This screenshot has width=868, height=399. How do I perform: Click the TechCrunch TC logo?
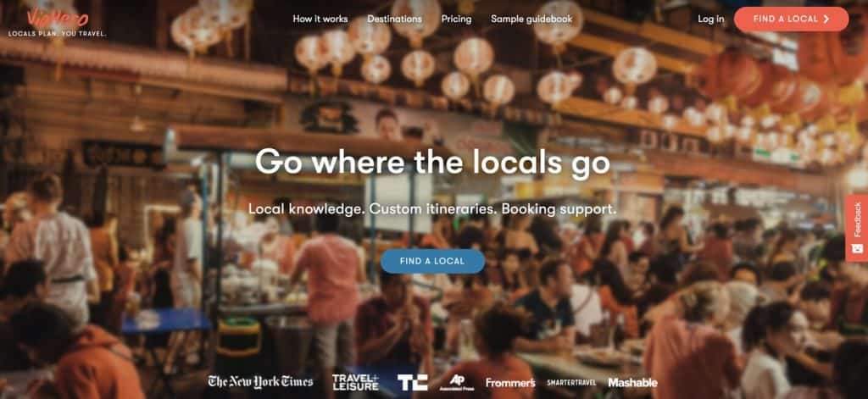[413, 382]
